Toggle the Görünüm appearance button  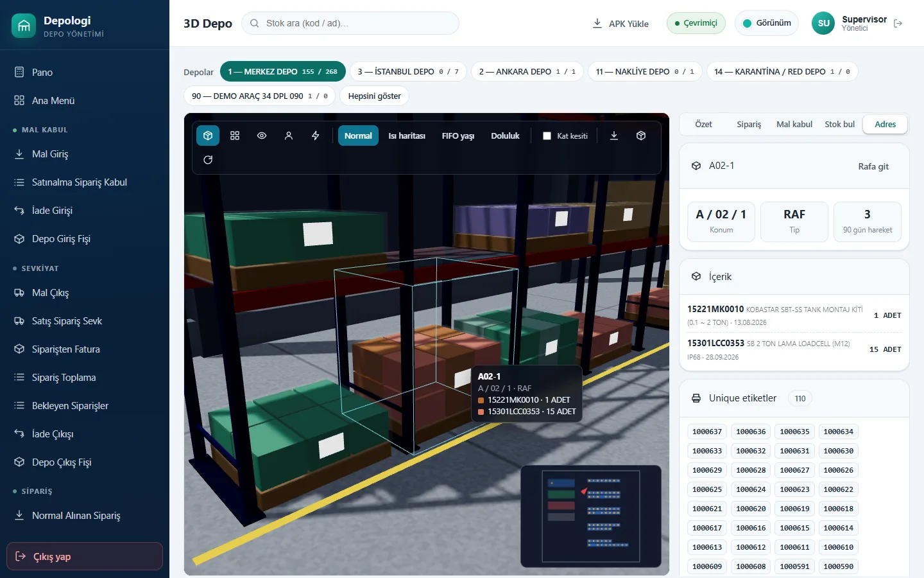coord(767,23)
